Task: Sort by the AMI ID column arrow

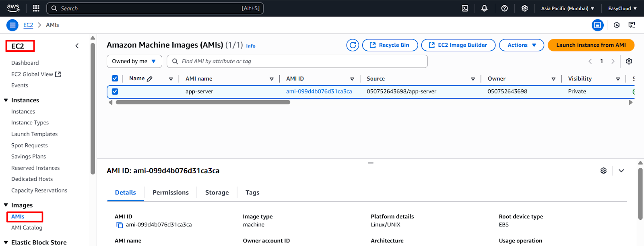Action: point(352,79)
